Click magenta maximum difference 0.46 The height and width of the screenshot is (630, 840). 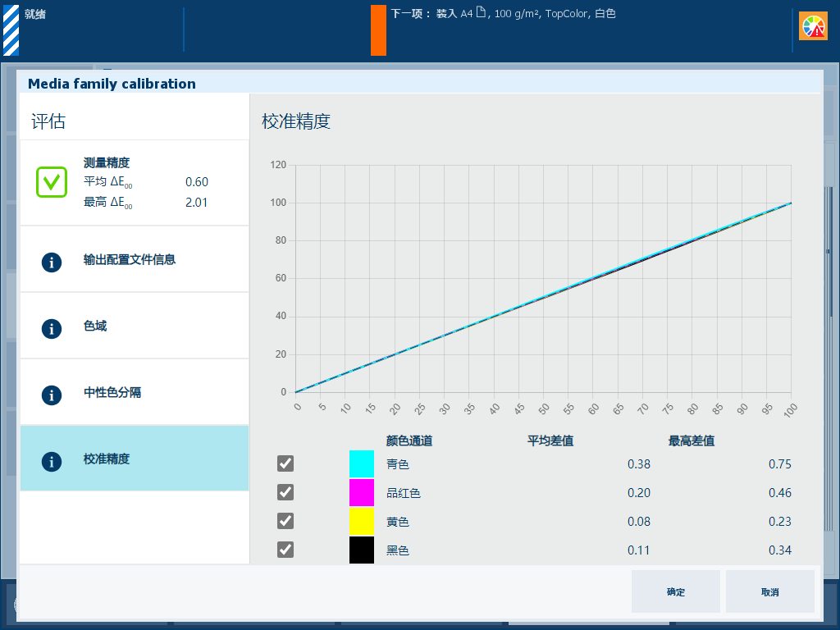point(779,493)
